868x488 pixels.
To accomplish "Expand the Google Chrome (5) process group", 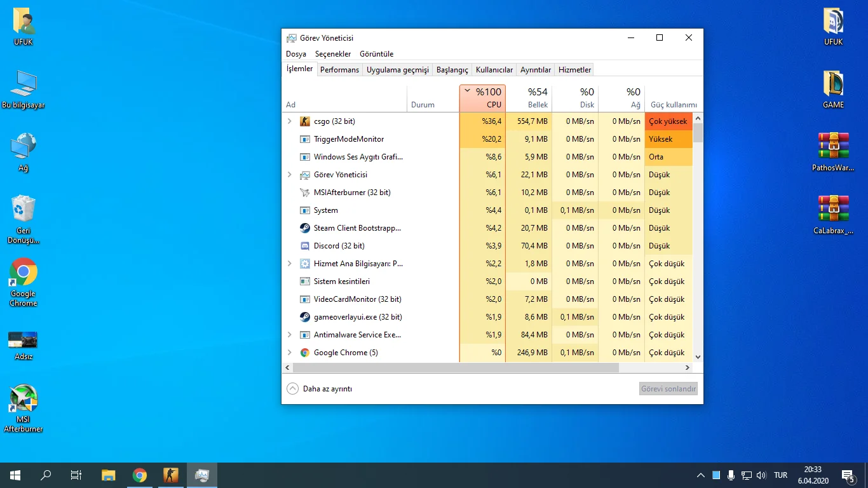I will 290,353.
